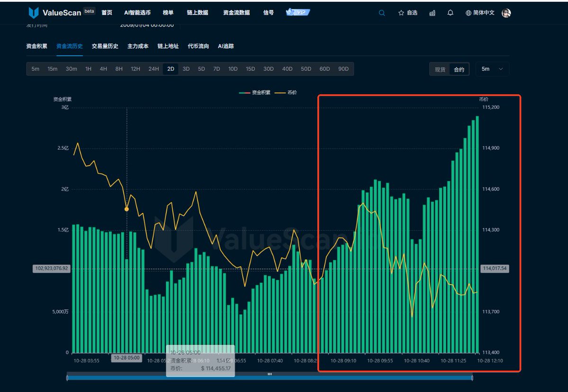Open 资金流数据 in top navigation
Viewport: 568px width, 392px height.
(236, 13)
